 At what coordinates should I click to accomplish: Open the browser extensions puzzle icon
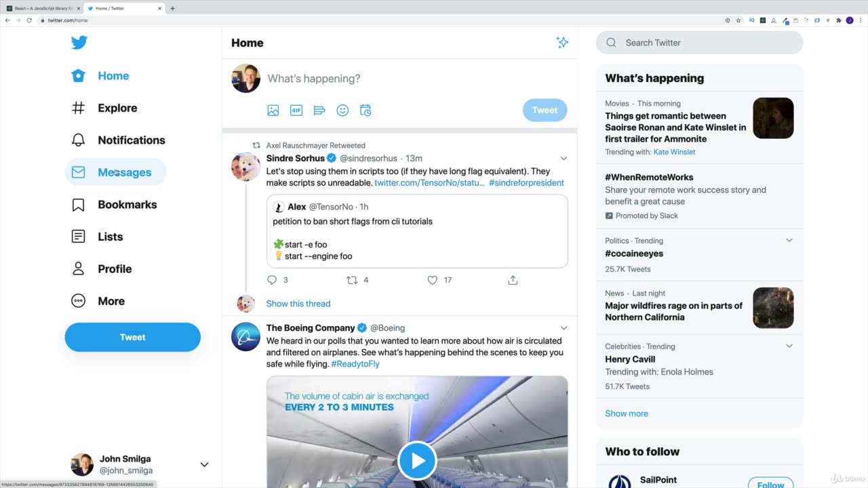point(839,20)
